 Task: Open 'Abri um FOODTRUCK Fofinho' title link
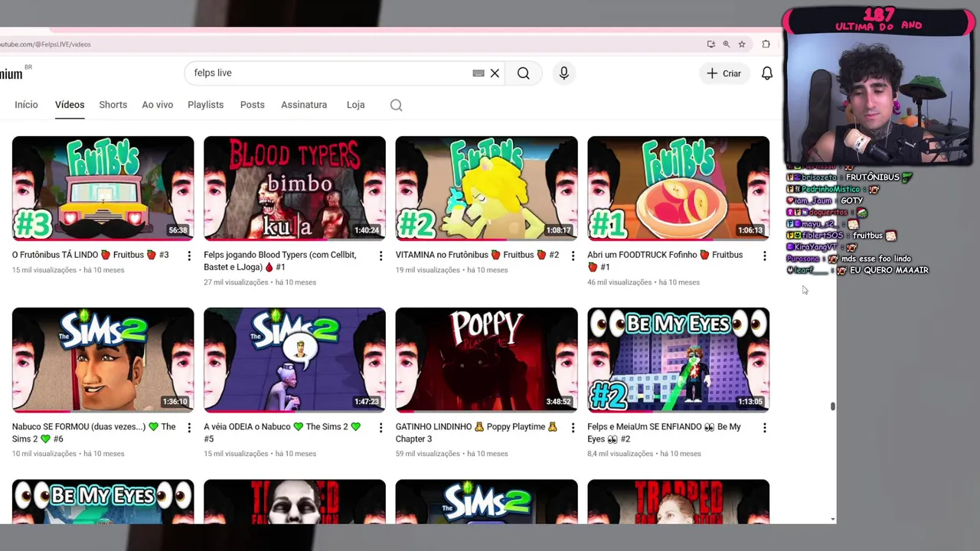(665, 261)
